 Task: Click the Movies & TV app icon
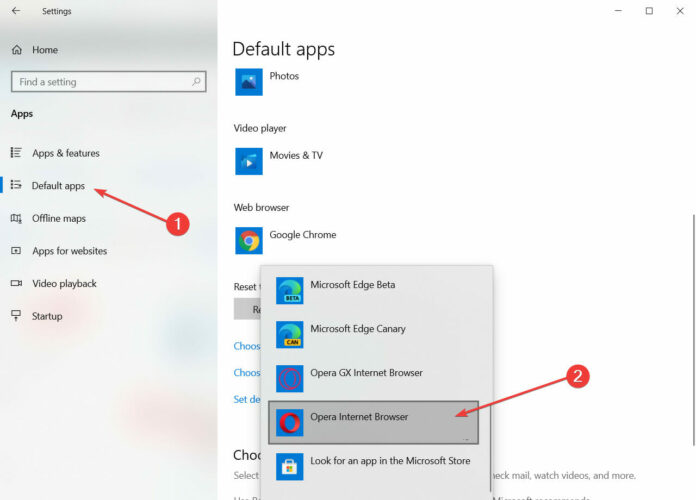coord(249,161)
